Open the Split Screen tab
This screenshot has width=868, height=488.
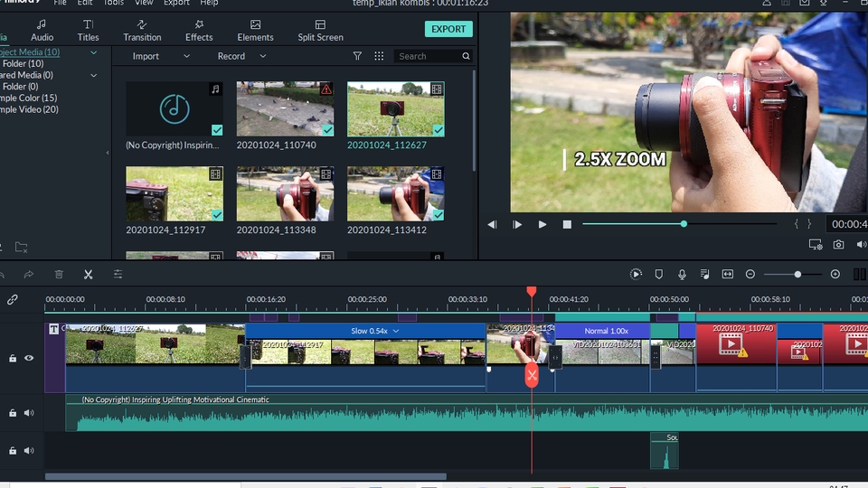(x=320, y=31)
